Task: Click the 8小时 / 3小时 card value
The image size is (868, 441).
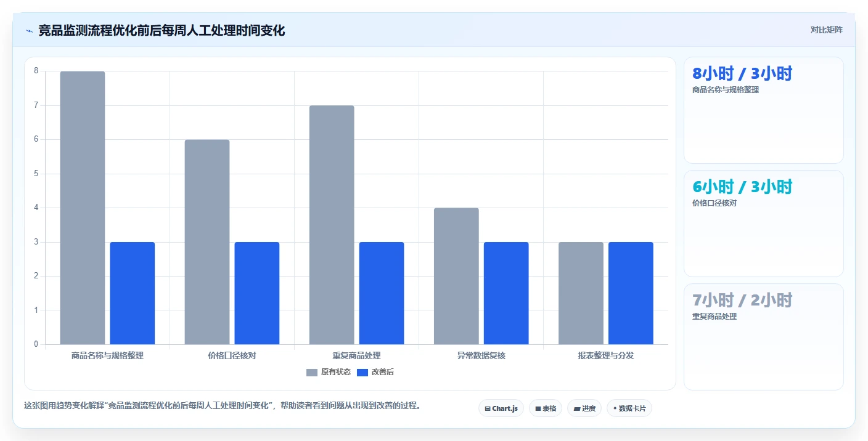Action: (742, 74)
